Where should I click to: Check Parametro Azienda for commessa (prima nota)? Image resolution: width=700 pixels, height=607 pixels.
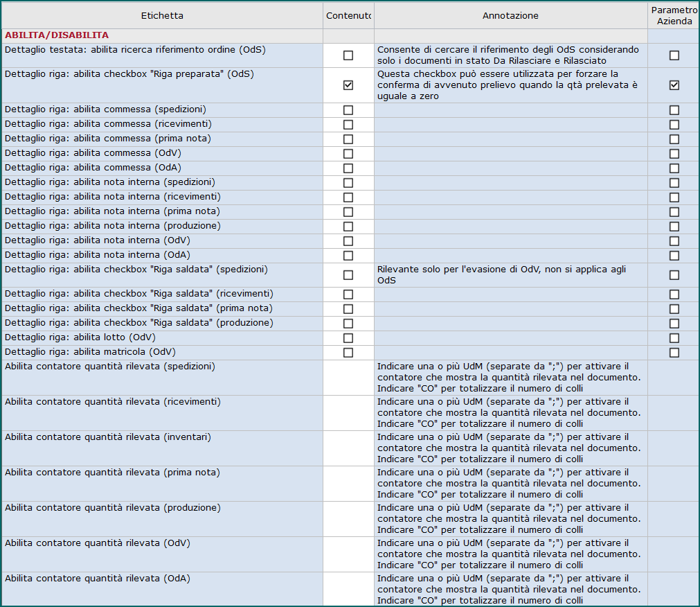674,139
